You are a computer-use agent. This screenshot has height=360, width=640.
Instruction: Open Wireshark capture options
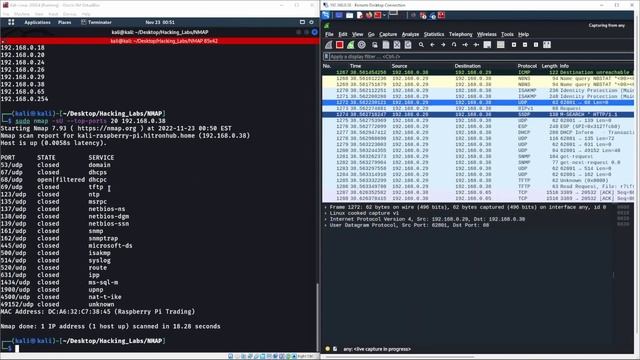pos(362,45)
